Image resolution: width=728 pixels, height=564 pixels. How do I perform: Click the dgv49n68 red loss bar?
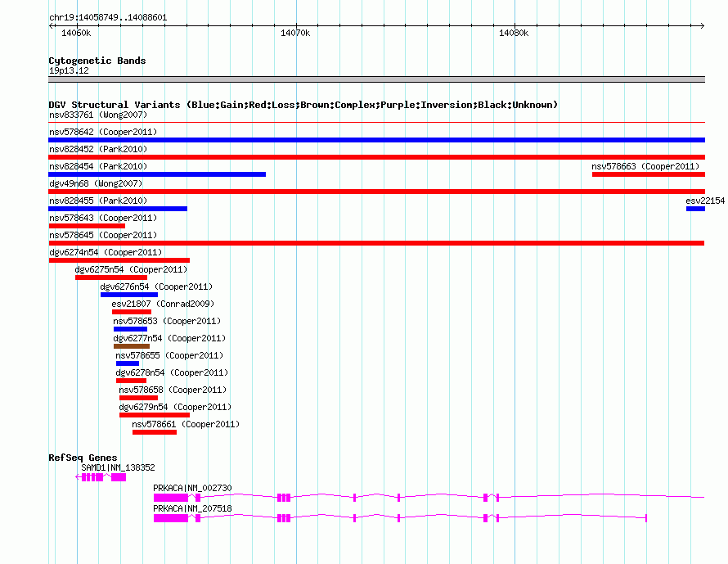(376, 192)
